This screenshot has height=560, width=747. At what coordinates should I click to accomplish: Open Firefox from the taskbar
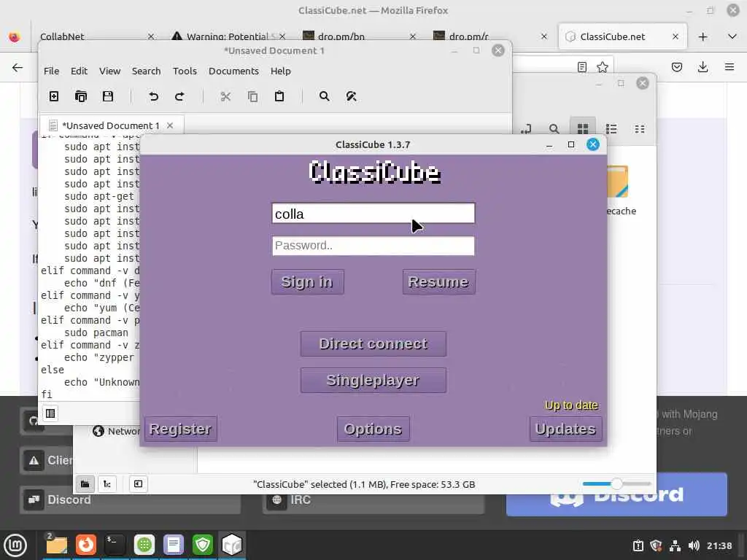pos(86,545)
